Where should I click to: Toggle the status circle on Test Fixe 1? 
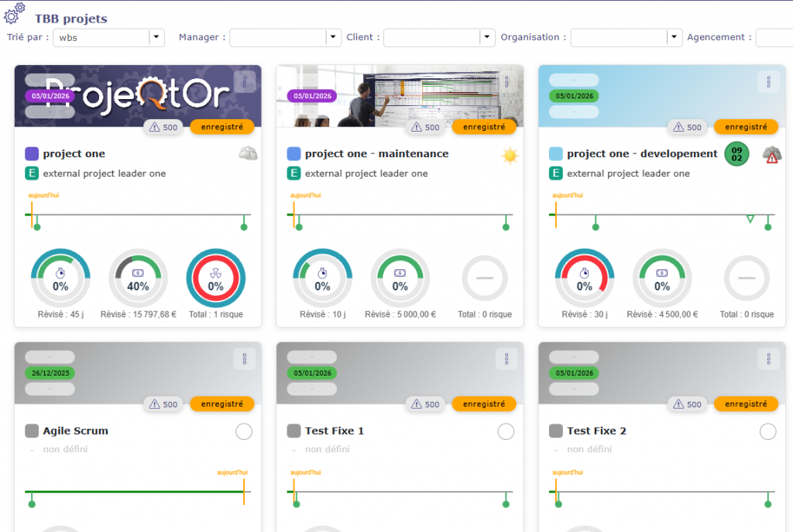(x=504, y=431)
